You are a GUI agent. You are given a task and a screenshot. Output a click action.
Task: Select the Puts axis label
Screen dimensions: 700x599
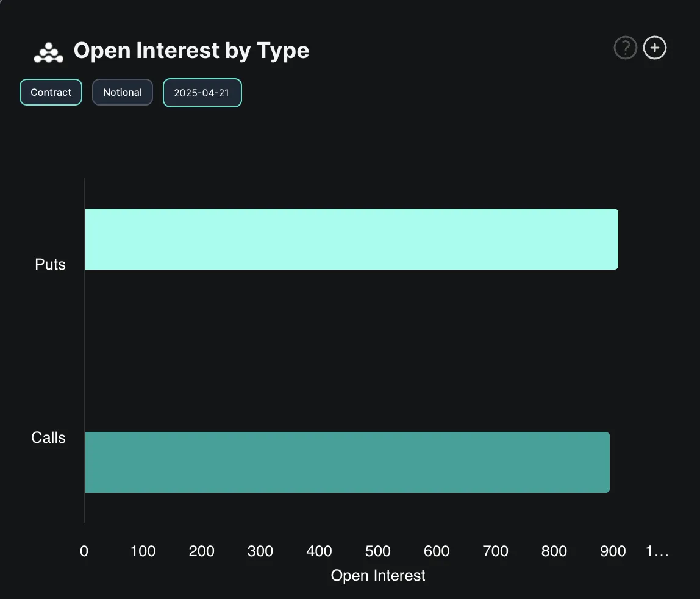click(50, 265)
